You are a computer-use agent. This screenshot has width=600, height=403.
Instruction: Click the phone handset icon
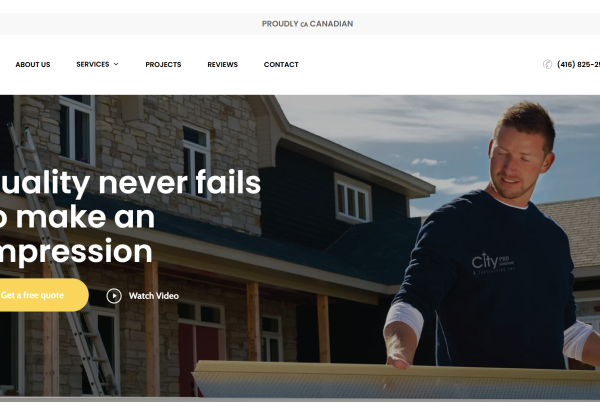548,64
